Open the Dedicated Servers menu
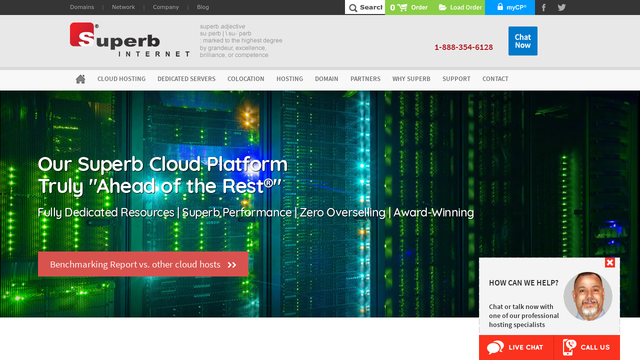The width and height of the screenshot is (640, 360). tap(187, 79)
